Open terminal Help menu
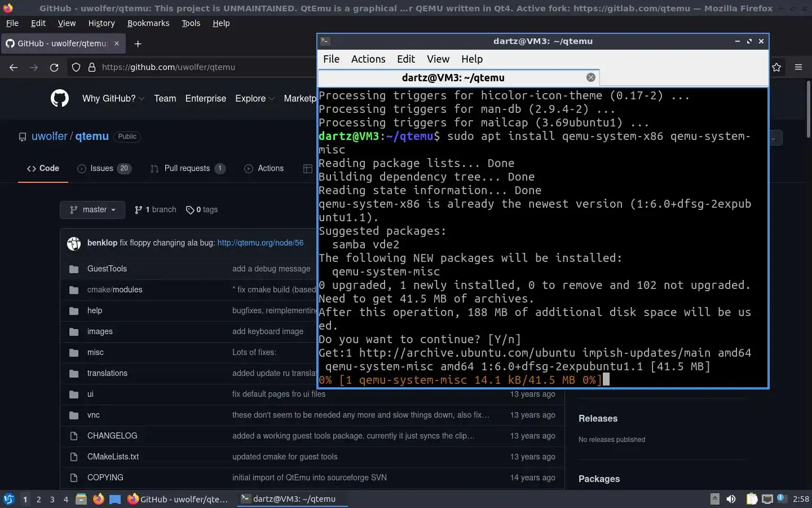The image size is (812, 508). point(472,59)
